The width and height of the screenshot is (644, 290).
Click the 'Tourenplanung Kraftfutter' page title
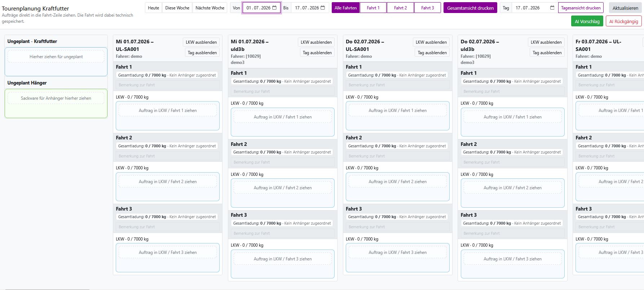(35, 8)
